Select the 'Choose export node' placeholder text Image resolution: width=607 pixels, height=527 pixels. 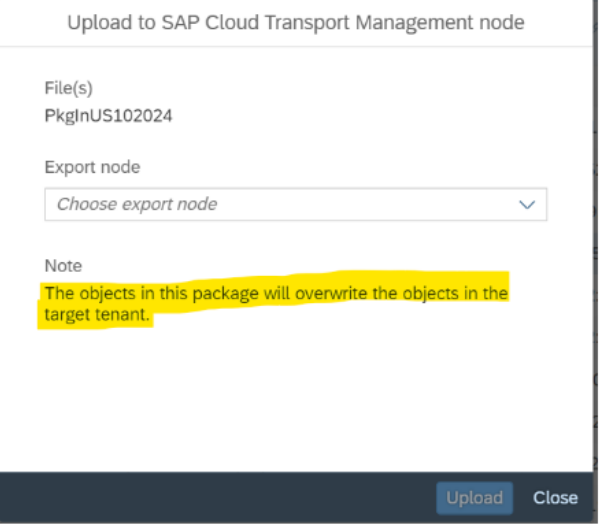[x=137, y=204]
